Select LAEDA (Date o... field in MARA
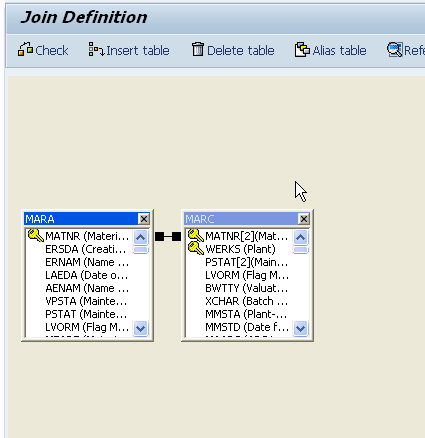Viewport: 425px width, 438px height. click(x=86, y=275)
